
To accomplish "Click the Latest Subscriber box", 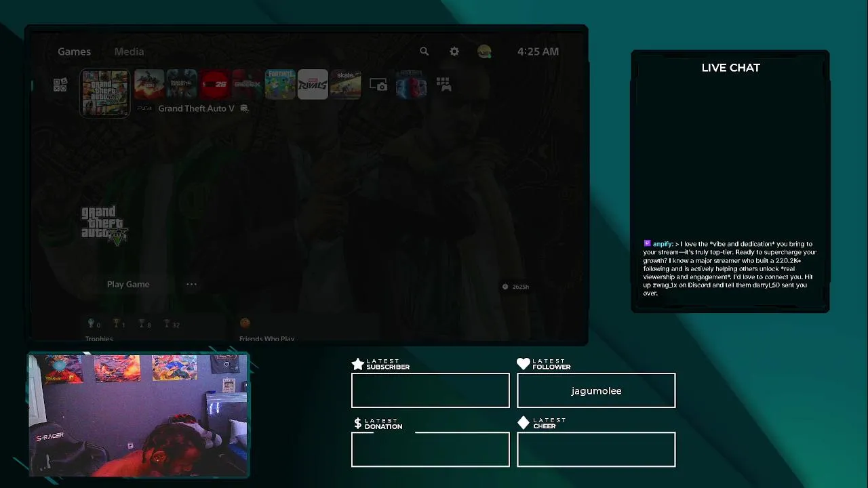I will pos(430,390).
